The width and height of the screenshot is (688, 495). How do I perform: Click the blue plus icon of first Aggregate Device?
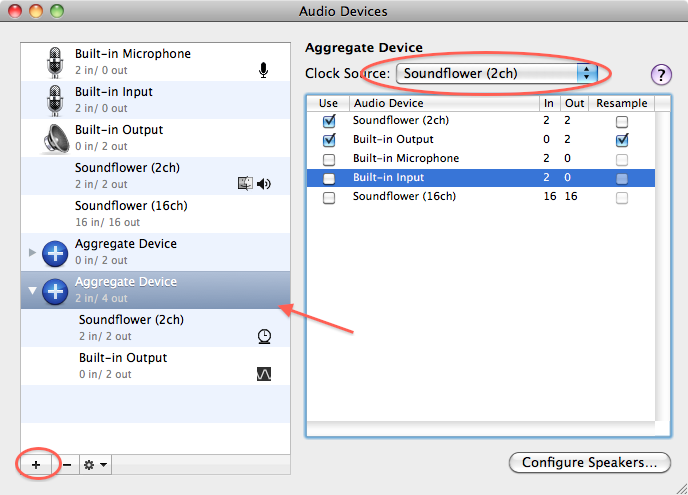[55, 253]
